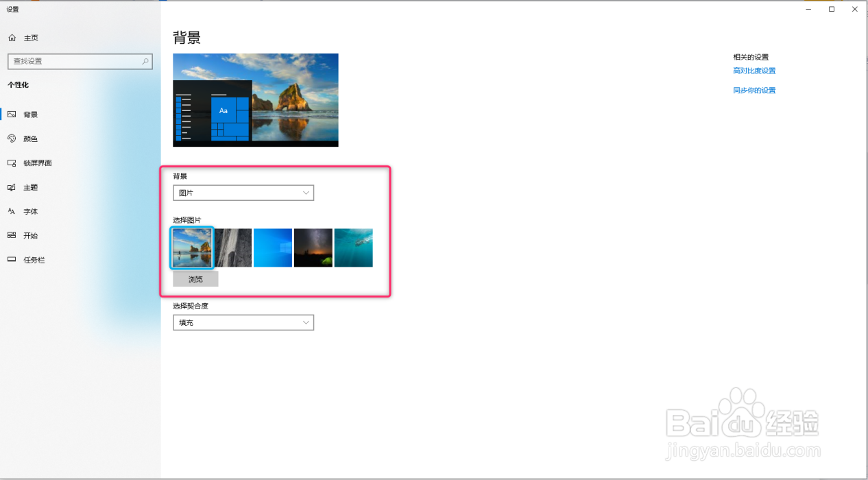Select the blue Windows logo wallpaper thumbnail
Viewport: 868px width, 480px height.
273,248
